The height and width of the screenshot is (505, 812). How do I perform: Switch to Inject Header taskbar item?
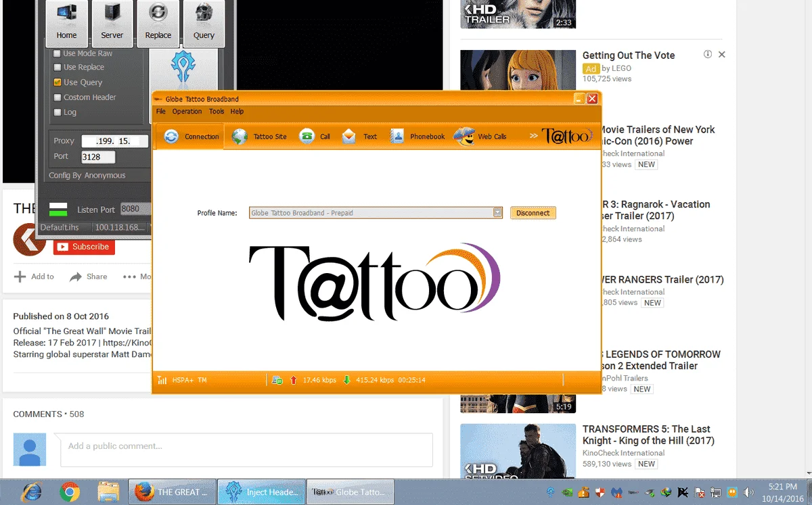click(x=261, y=492)
